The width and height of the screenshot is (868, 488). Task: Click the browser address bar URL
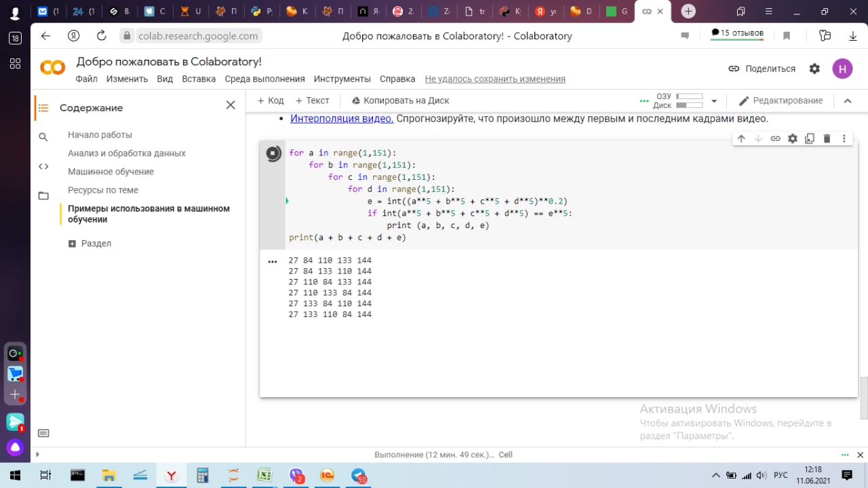(x=198, y=36)
